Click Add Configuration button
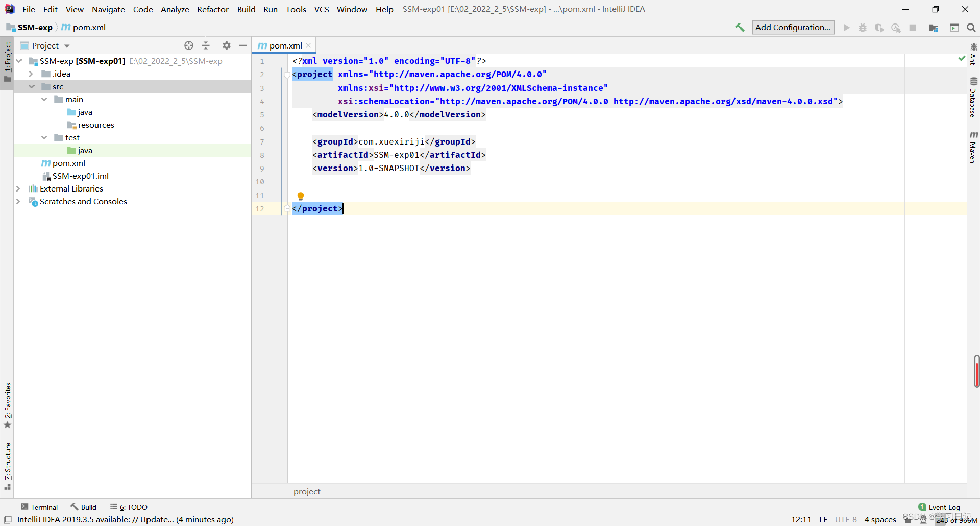Screen dimensions: 980x526 tap(793, 28)
